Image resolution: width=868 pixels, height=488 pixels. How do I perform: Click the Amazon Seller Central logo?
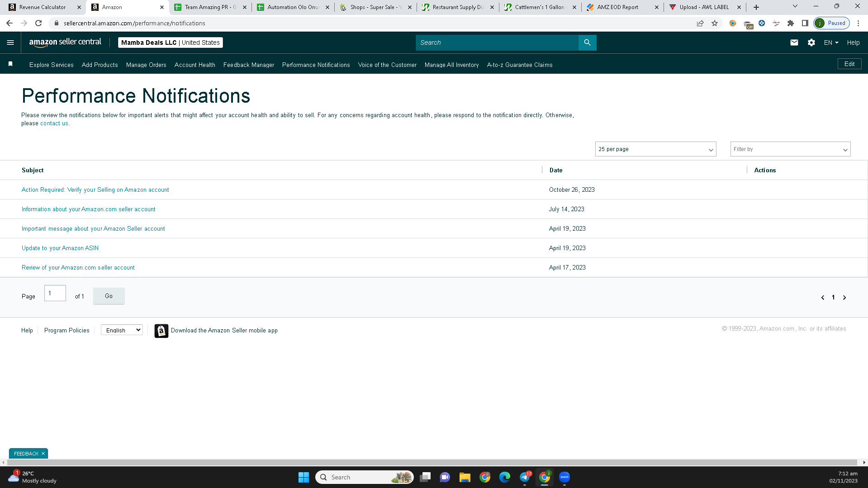click(x=65, y=43)
